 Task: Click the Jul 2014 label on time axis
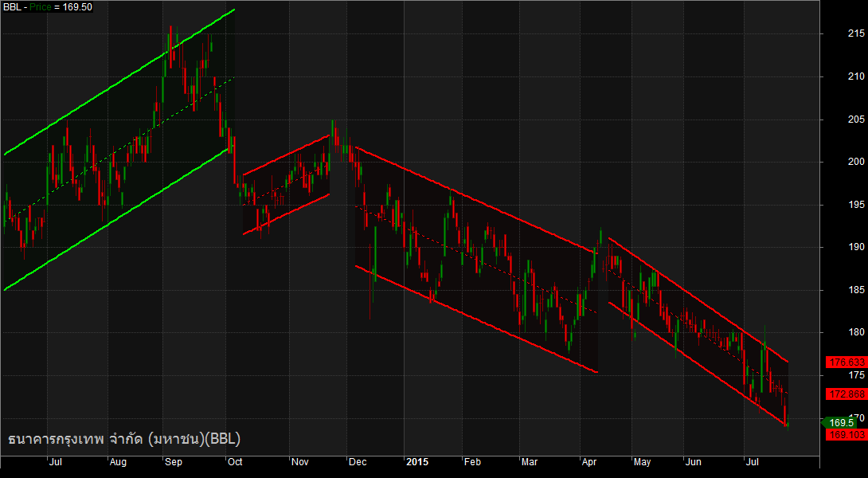point(56,462)
